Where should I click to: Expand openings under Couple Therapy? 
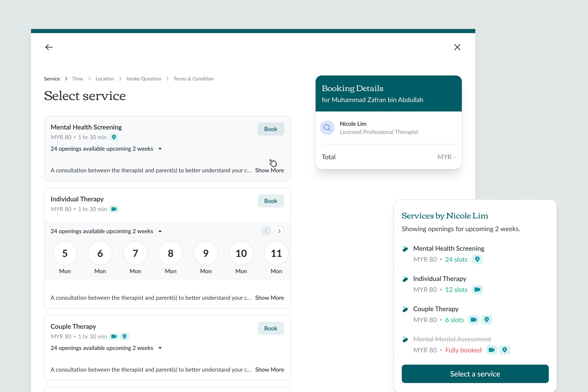160,348
